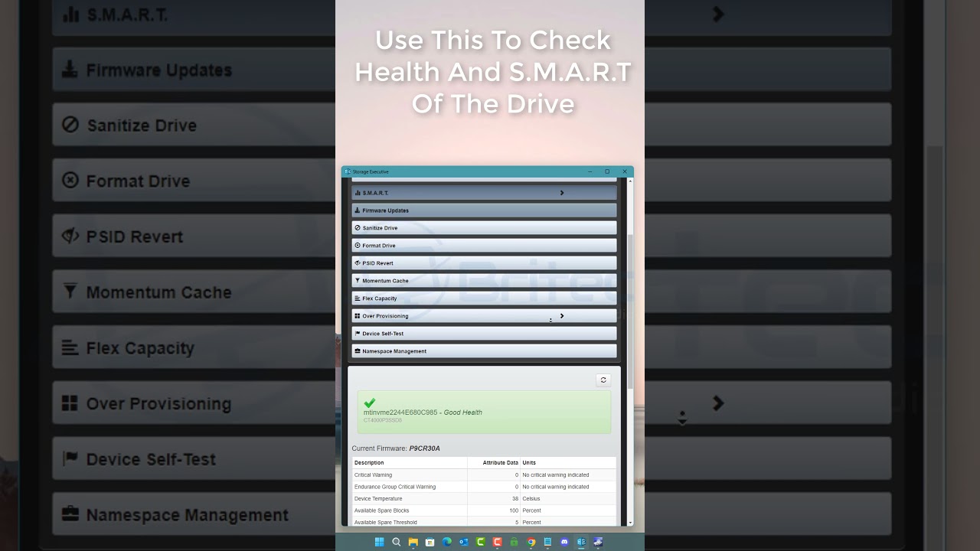Click the green padlock taskbar icon
This screenshot has height=551, width=980.
(x=514, y=542)
